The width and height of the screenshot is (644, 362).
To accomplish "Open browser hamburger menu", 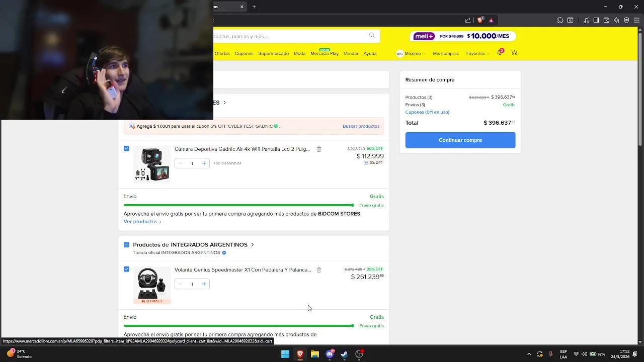I will pyautogui.click(x=636, y=20).
